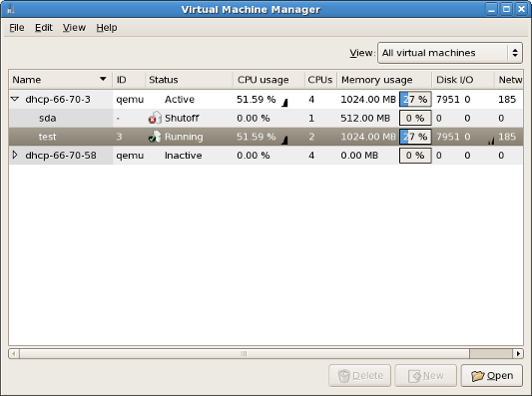Click the Inactive status text
Image resolution: width=532 pixels, height=396 pixels.
pos(184,156)
